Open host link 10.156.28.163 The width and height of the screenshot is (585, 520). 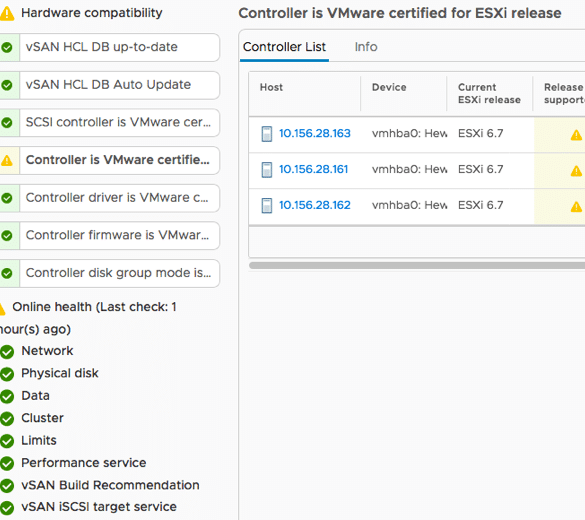[315, 134]
